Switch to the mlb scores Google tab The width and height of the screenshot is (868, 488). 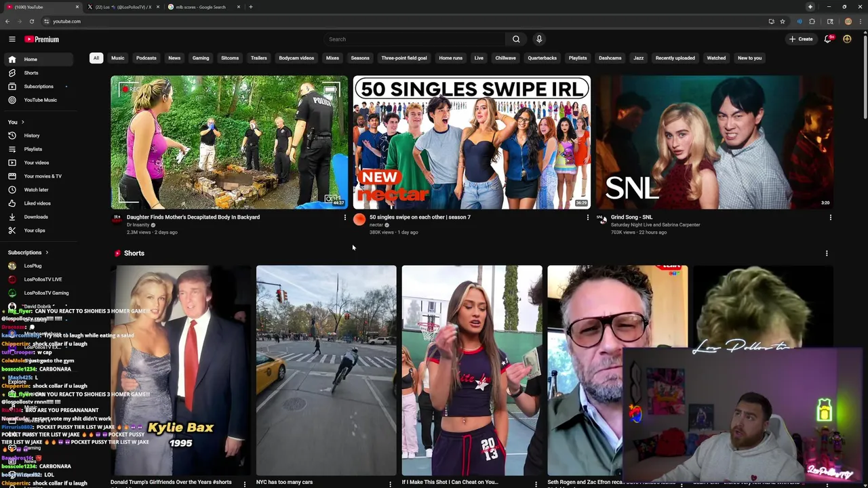point(203,7)
